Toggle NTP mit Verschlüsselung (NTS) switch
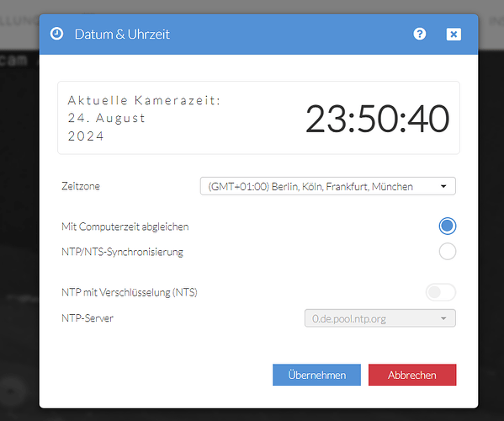 tap(441, 292)
